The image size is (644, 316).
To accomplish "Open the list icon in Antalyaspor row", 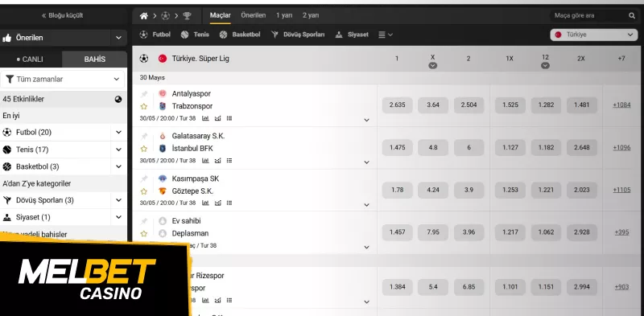I will click(229, 118).
